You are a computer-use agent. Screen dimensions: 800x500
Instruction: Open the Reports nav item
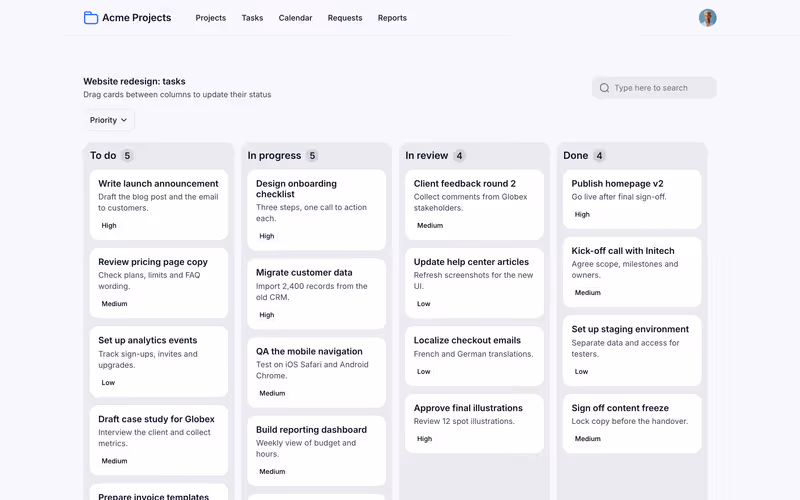tap(392, 18)
